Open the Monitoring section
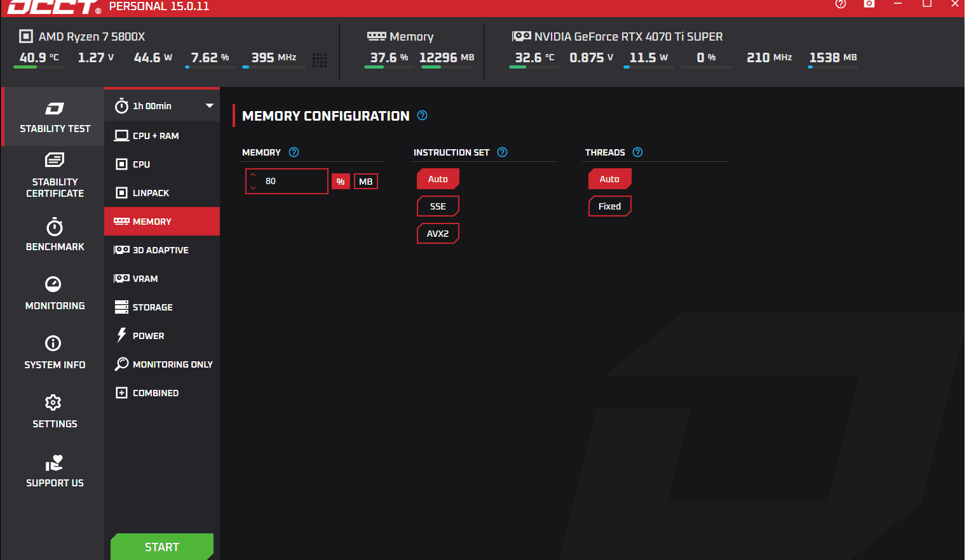The image size is (976, 560). coord(54,293)
